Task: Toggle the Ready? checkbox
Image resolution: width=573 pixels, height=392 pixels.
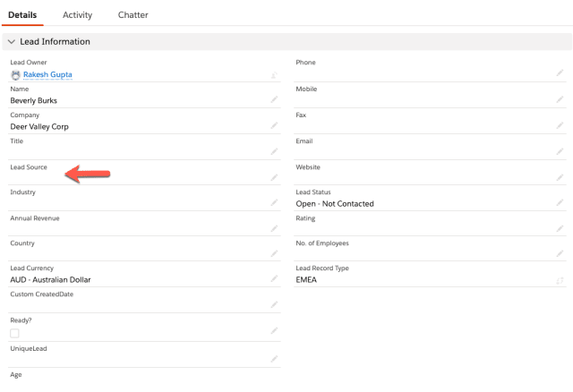Action: coord(14,333)
